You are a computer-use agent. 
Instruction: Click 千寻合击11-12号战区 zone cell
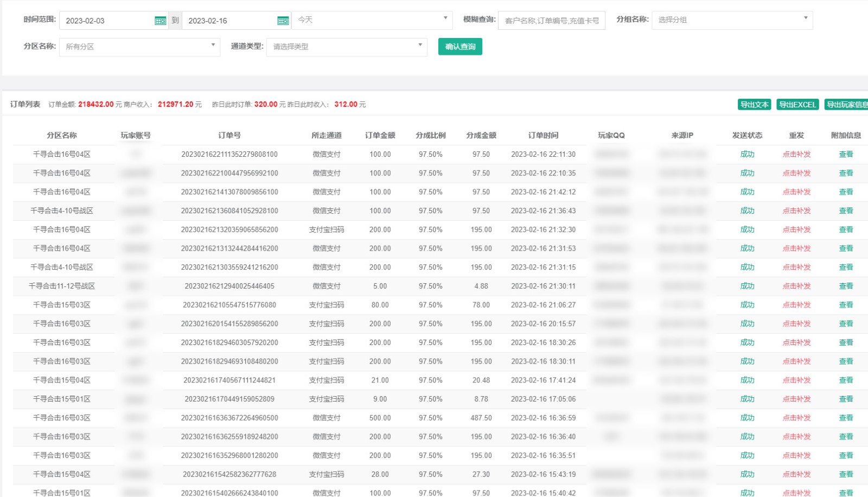pyautogui.click(x=62, y=286)
